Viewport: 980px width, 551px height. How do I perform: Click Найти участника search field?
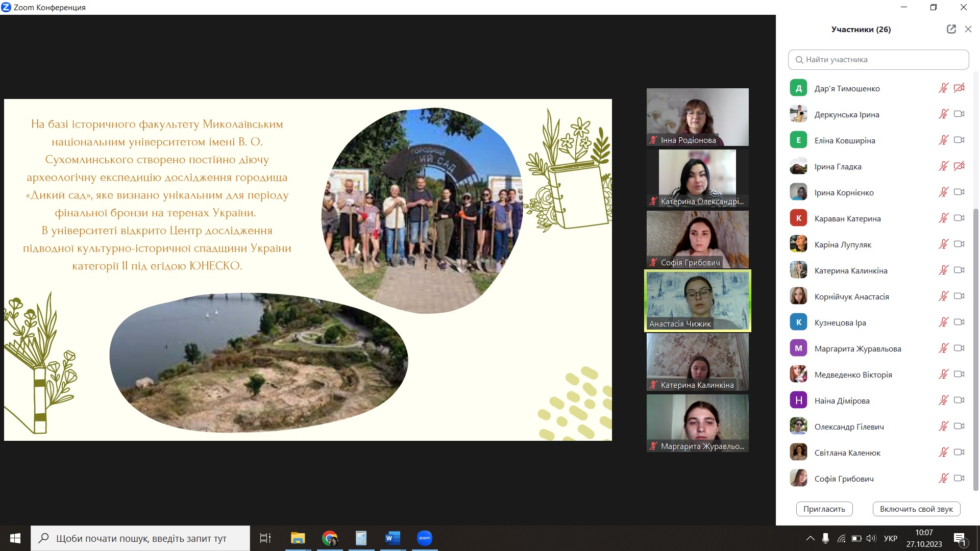878,60
